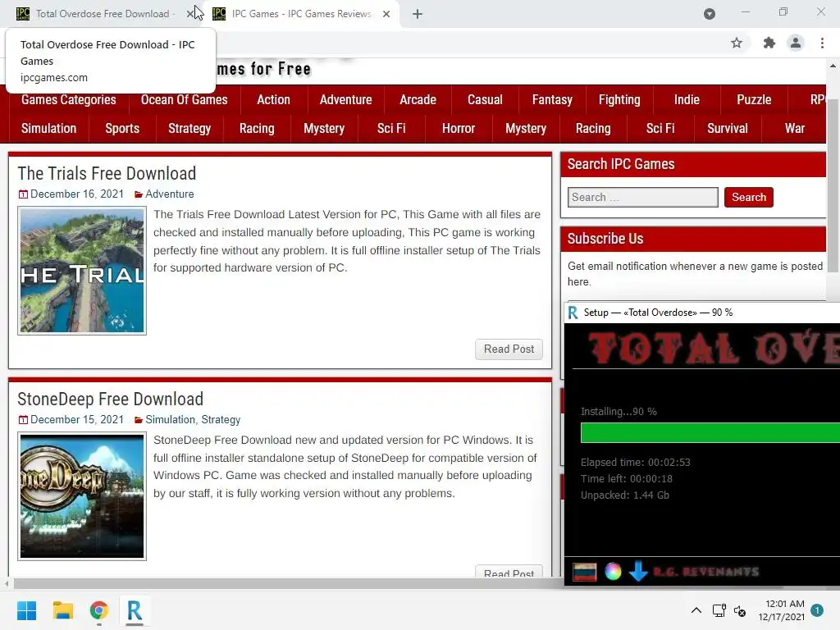This screenshot has width=840, height=630.
Task: Click the green installation progress bar
Action: 710,433
